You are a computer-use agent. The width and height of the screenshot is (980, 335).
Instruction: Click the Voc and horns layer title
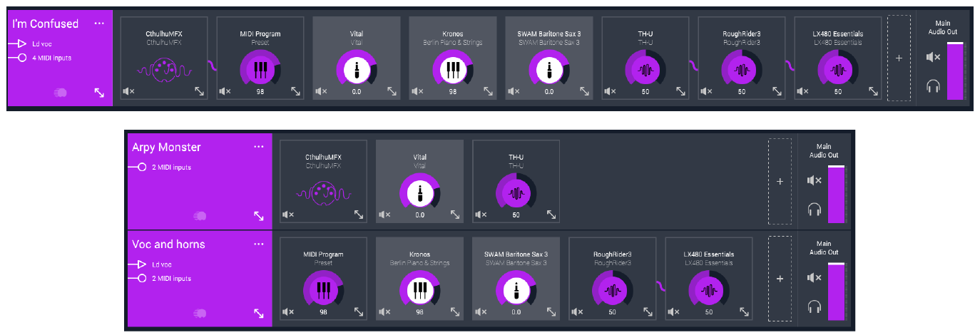(168, 244)
